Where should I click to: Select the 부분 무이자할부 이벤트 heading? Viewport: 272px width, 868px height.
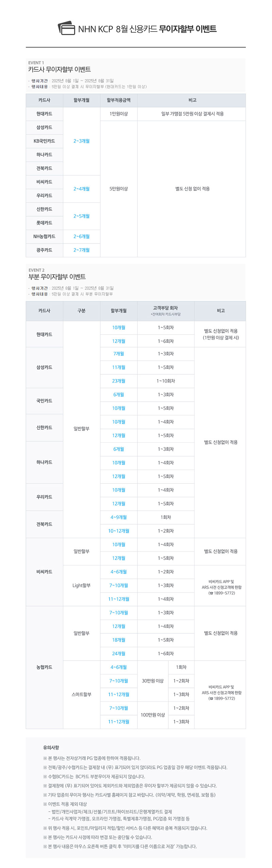tap(57, 277)
